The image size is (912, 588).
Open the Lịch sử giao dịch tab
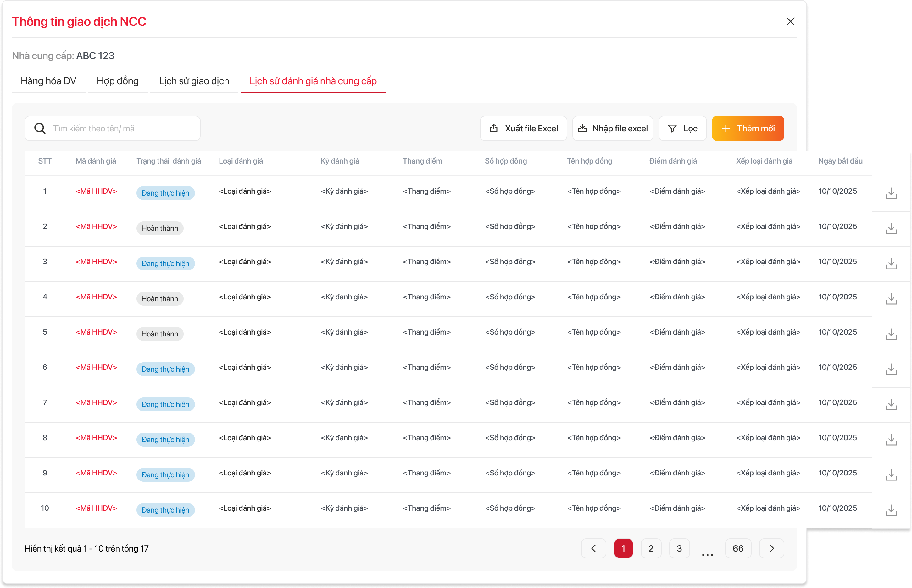tap(194, 81)
